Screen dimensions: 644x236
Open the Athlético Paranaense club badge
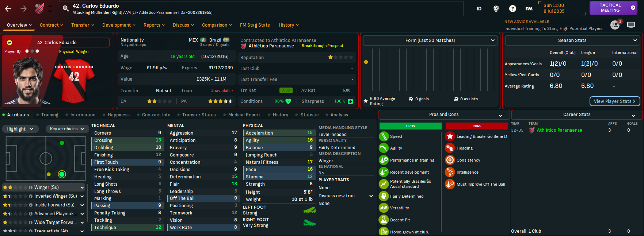tap(39, 8)
